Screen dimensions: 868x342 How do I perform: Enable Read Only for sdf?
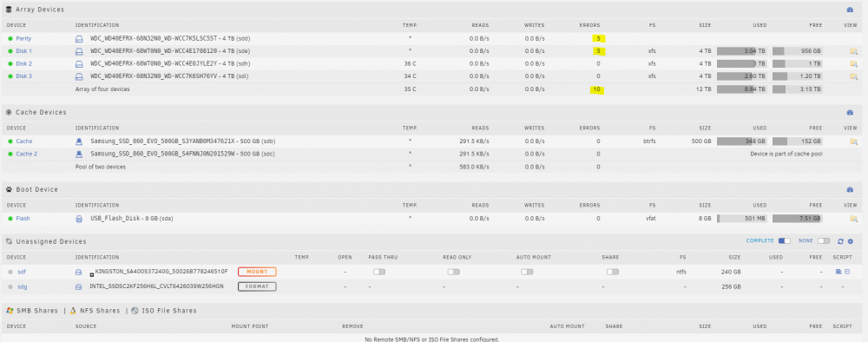(x=453, y=272)
